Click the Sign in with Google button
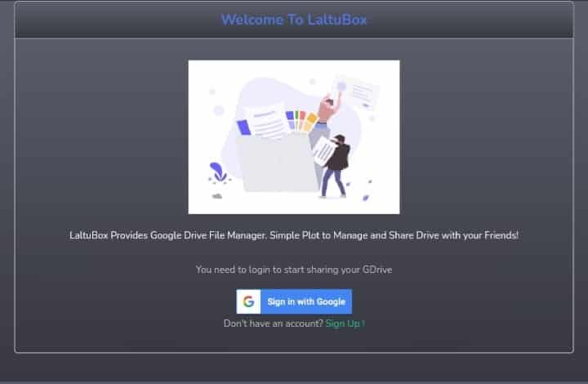This screenshot has width=588, height=384. [x=294, y=301]
